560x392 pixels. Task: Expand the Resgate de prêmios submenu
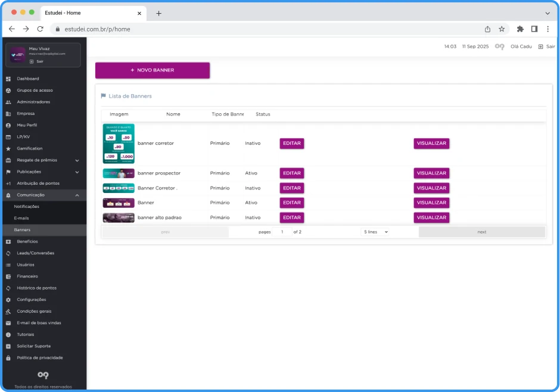click(x=77, y=160)
